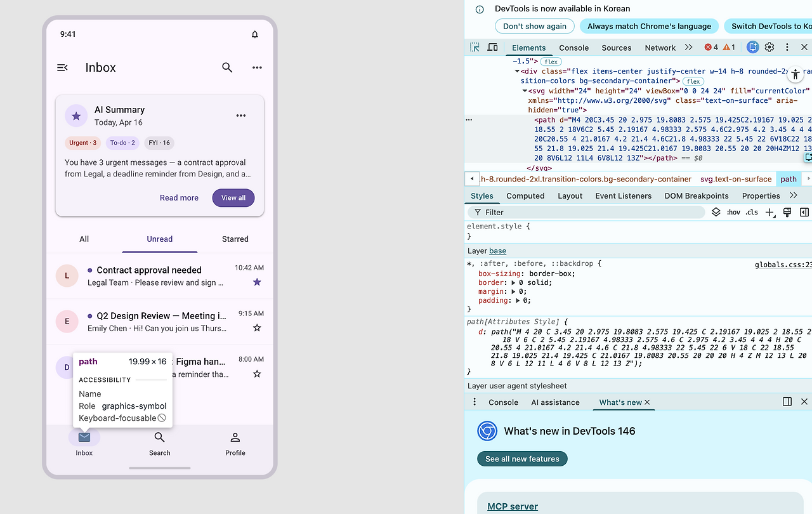This screenshot has height=514, width=812.
Task: Expand the padding property triangle
Action: click(518, 301)
